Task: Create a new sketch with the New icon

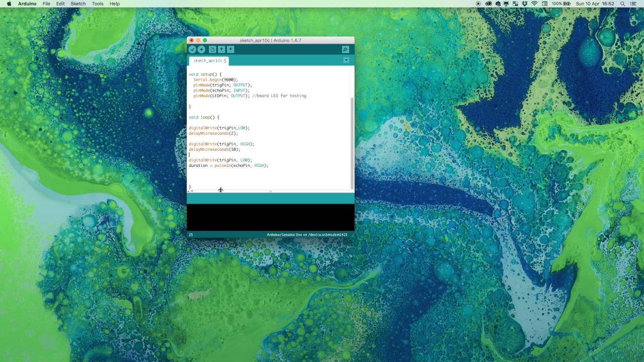Action: click(x=212, y=49)
